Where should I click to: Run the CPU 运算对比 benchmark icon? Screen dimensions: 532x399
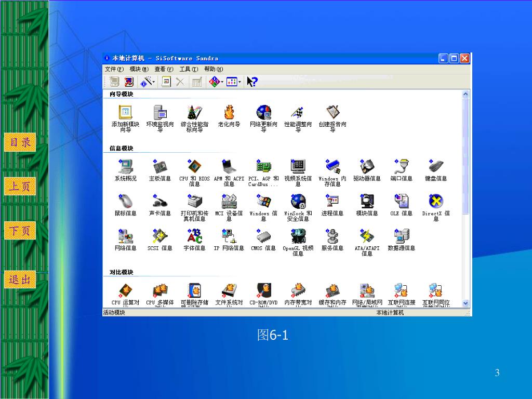tap(125, 291)
